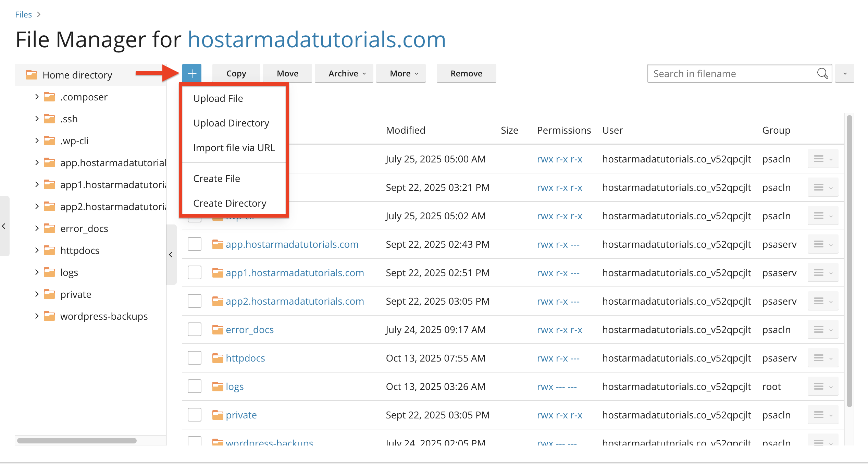This screenshot has width=868, height=464.
Task: Expand the .composer tree node
Action: pyautogui.click(x=37, y=97)
